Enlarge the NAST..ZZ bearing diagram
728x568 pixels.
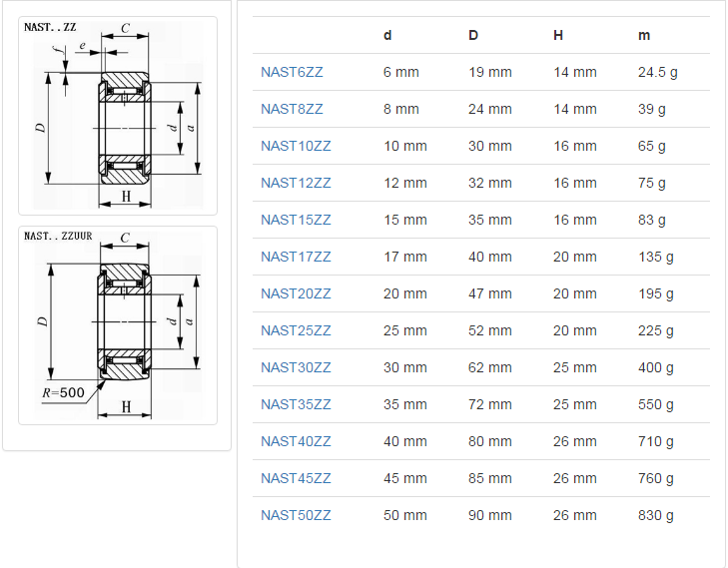118,114
